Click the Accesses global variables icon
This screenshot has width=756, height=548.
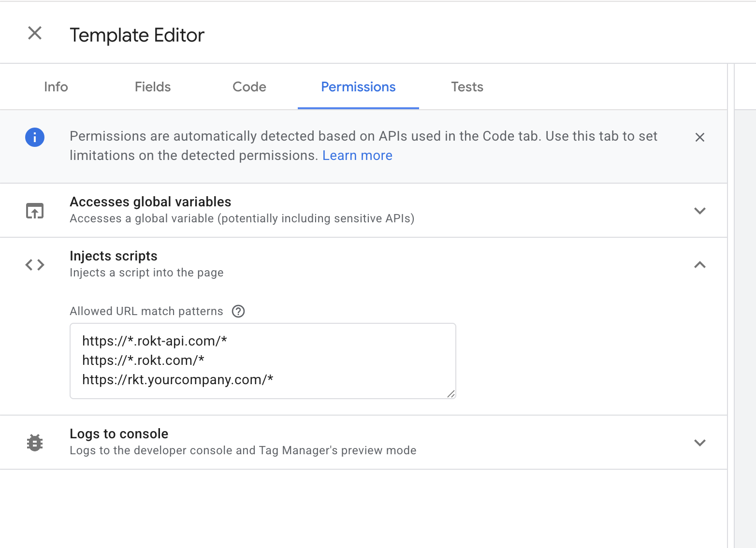pos(35,211)
